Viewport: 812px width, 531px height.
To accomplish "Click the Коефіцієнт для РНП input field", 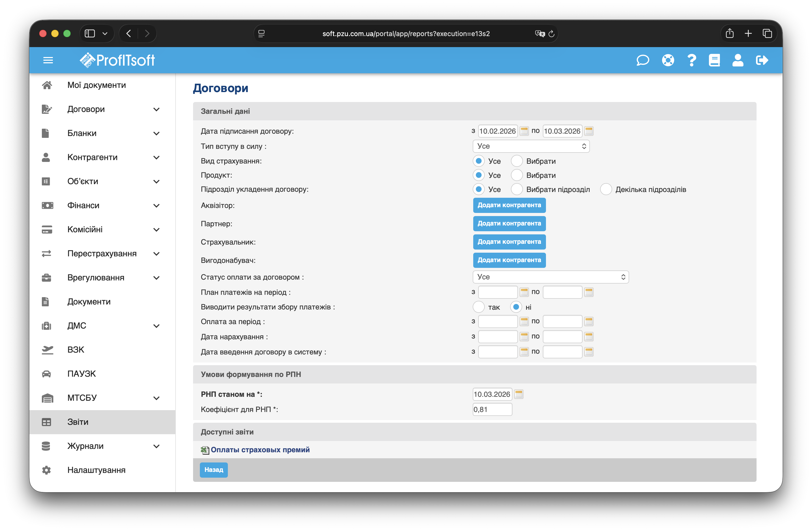I will (x=492, y=409).
